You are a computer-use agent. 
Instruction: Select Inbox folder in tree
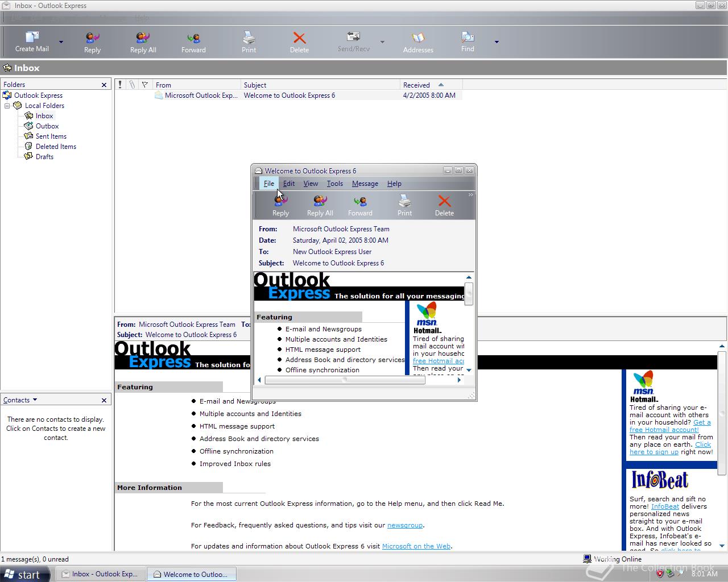(x=44, y=116)
